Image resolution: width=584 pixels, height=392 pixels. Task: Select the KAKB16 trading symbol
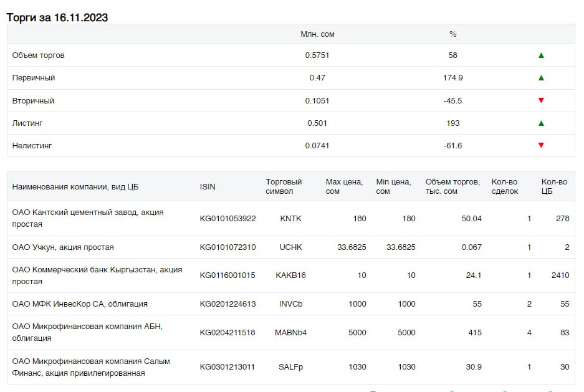[290, 275]
